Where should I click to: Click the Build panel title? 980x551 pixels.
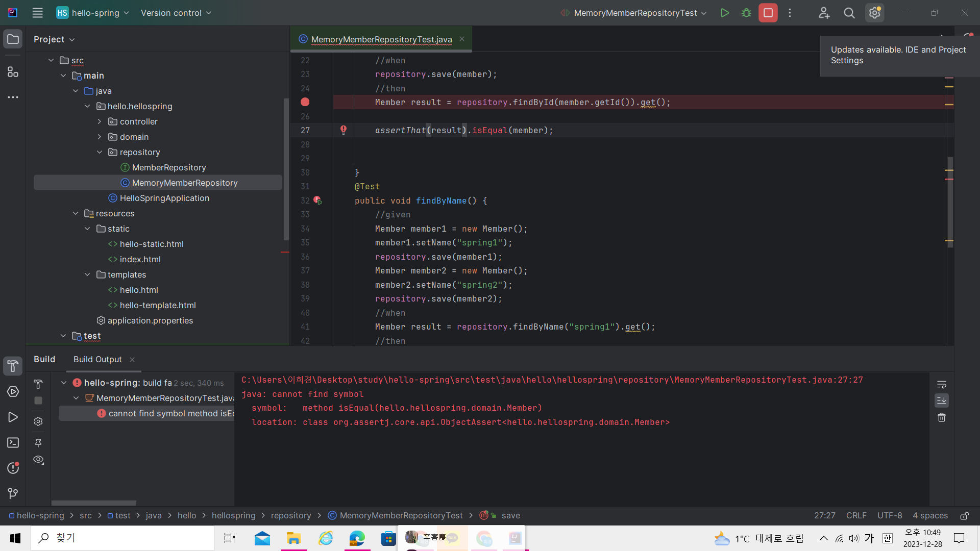coord(44,360)
